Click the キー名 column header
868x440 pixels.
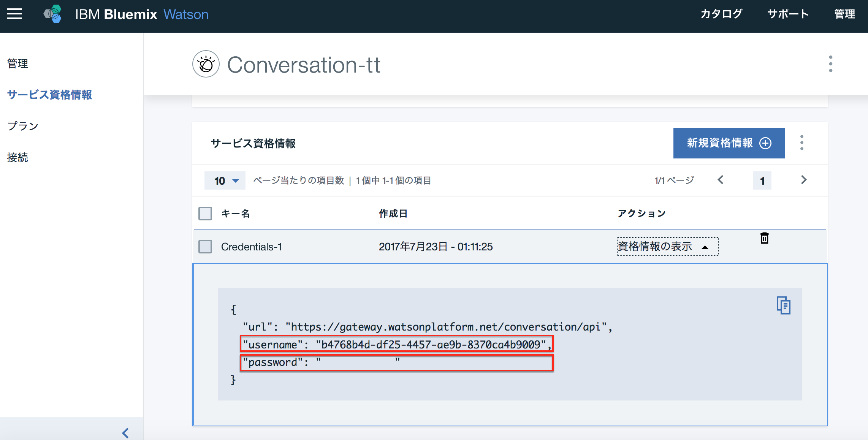tap(236, 214)
